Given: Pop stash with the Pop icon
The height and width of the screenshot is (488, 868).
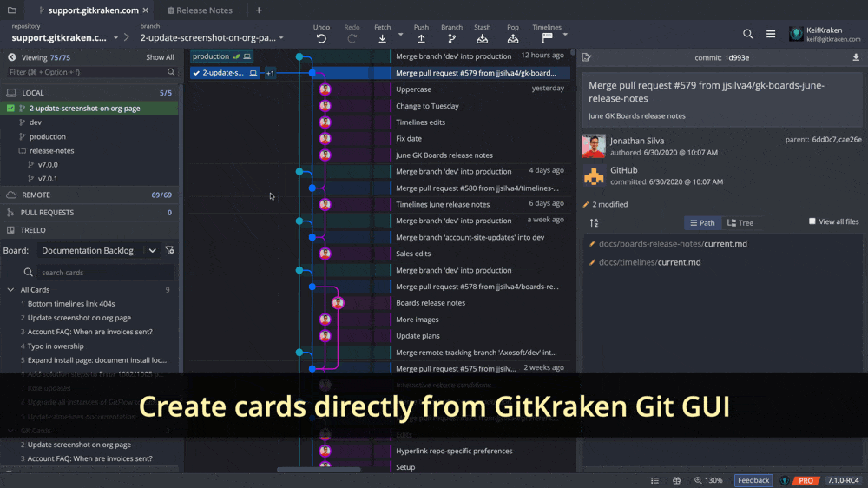Looking at the screenshot, I should point(513,38).
